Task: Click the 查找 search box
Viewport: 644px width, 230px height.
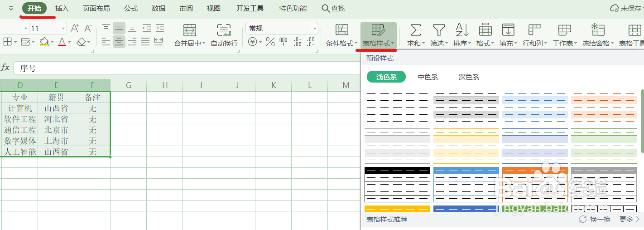Action: click(x=333, y=8)
